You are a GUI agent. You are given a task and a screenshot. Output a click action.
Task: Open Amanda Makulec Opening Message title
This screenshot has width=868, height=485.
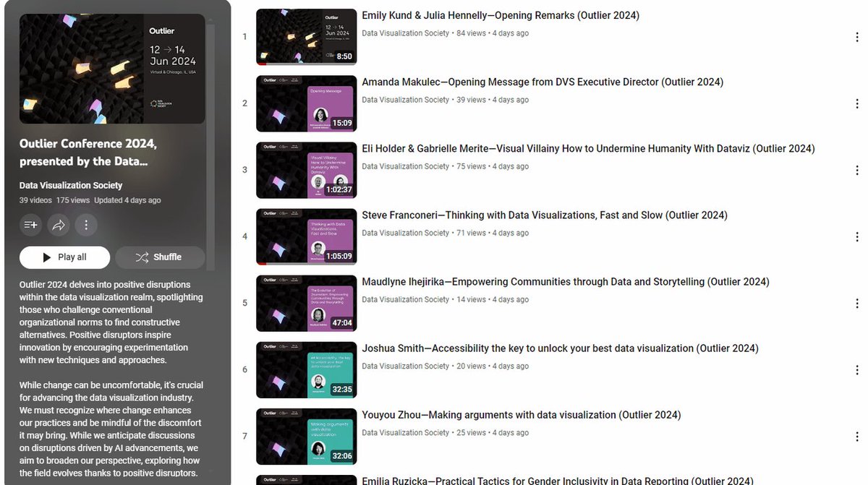coord(542,82)
